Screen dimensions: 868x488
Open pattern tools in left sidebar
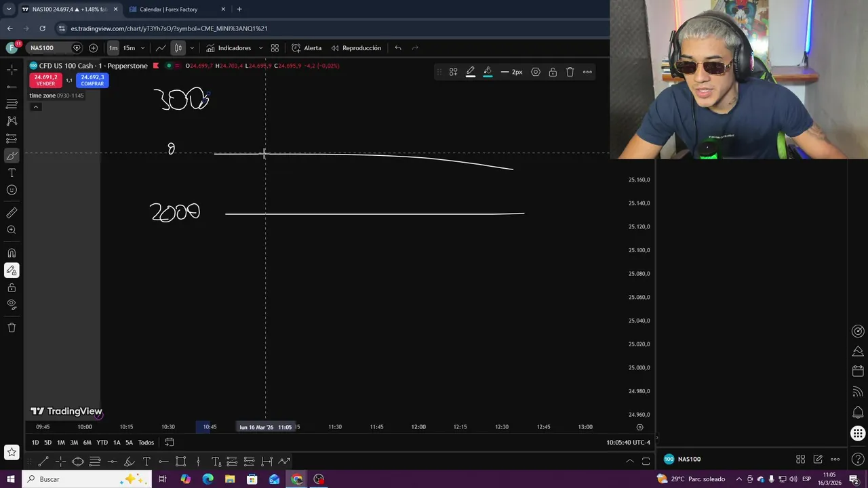[x=12, y=121]
